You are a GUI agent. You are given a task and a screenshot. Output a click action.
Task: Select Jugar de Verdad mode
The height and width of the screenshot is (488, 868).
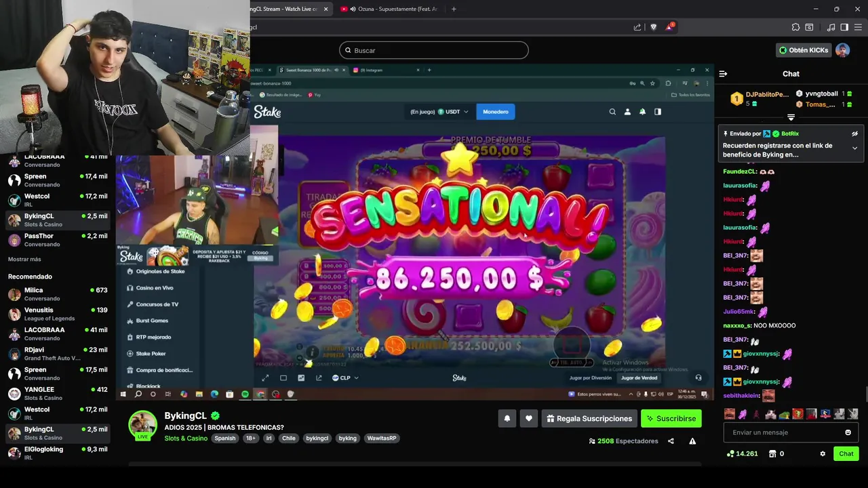639,378
